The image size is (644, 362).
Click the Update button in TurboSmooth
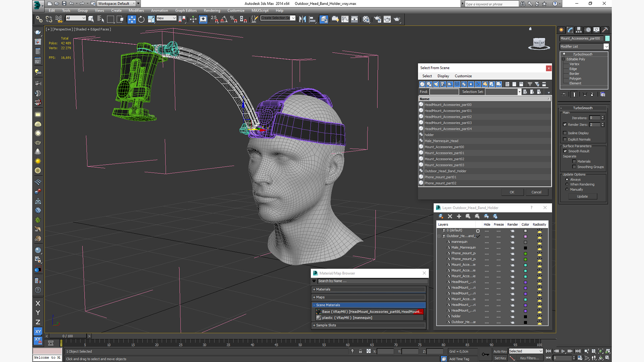coord(582,197)
